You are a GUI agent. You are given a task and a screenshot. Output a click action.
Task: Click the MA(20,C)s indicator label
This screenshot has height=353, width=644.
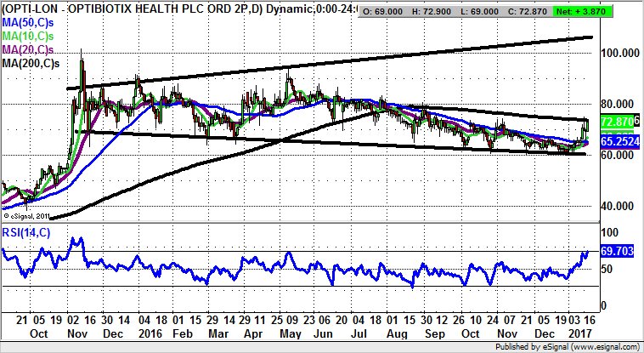[26, 51]
